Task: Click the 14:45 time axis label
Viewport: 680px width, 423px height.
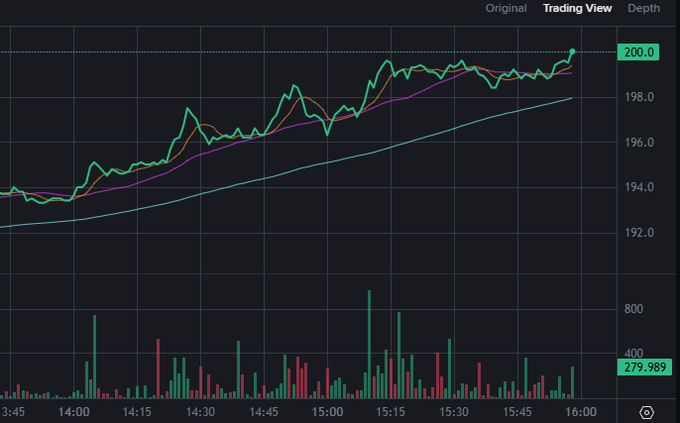Action: pyautogui.click(x=264, y=412)
